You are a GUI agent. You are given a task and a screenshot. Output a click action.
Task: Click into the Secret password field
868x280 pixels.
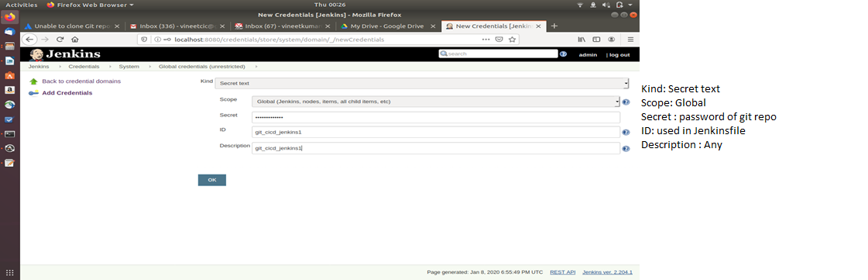[436, 118]
